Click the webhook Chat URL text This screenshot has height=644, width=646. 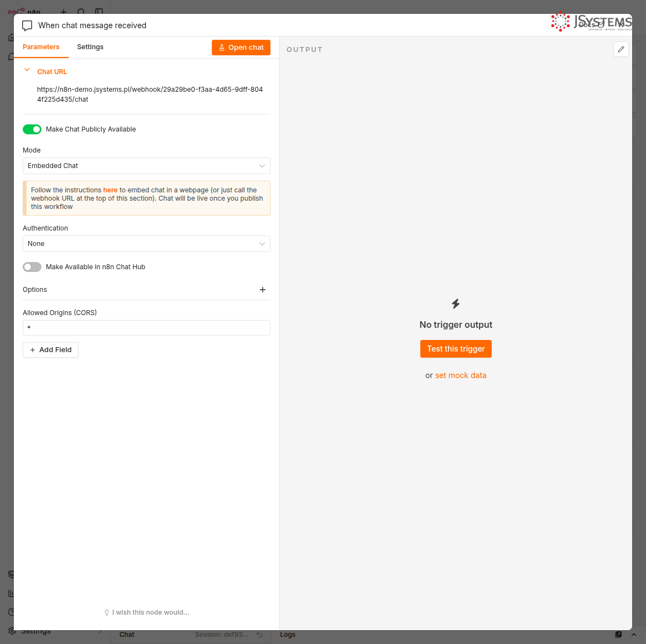pyautogui.click(x=150, y=95)
